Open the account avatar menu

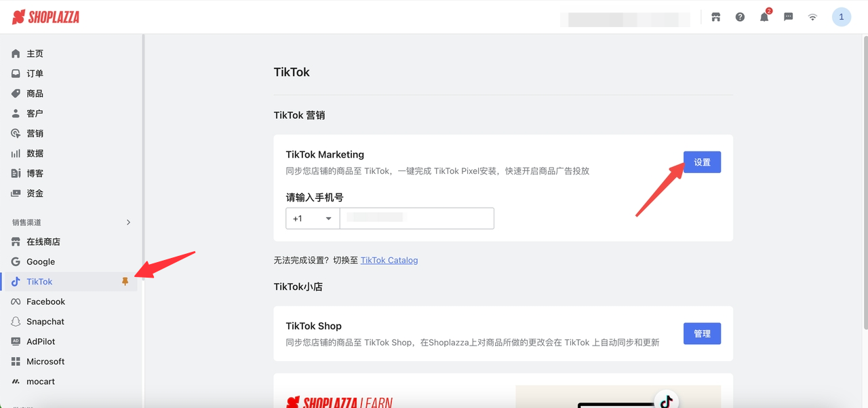tap(842, 16)
